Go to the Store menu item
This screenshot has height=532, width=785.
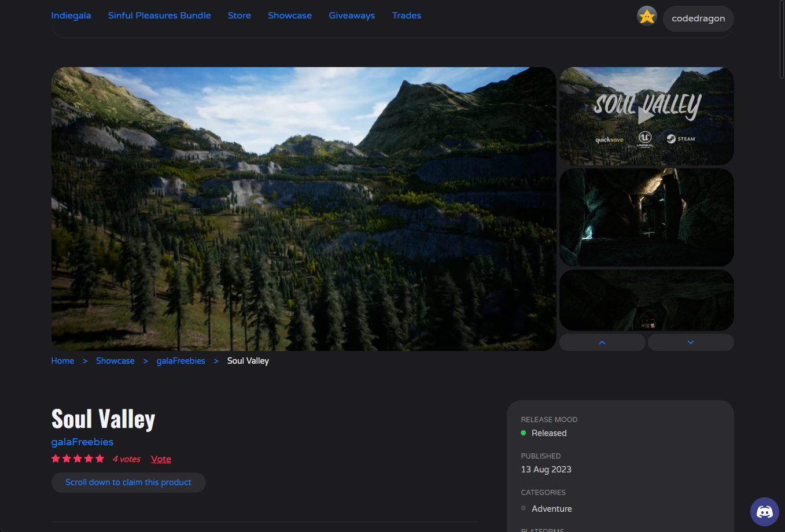tap(239, 16)
